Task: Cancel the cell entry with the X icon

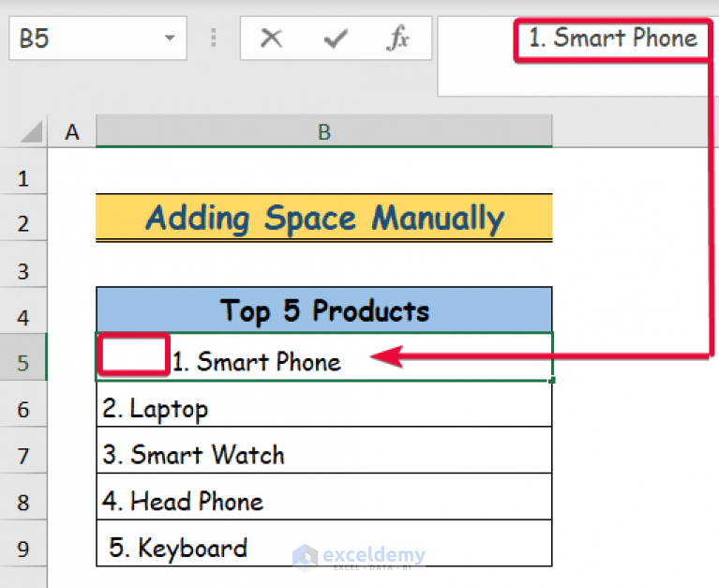Action: point(271,38)
